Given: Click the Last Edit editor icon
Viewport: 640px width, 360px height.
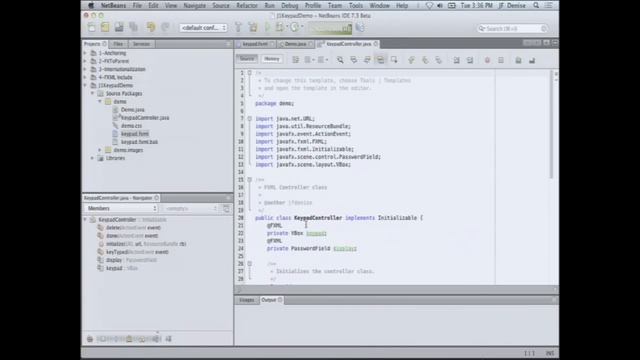Looking at the screenshot, I should [x=296, y=60].
